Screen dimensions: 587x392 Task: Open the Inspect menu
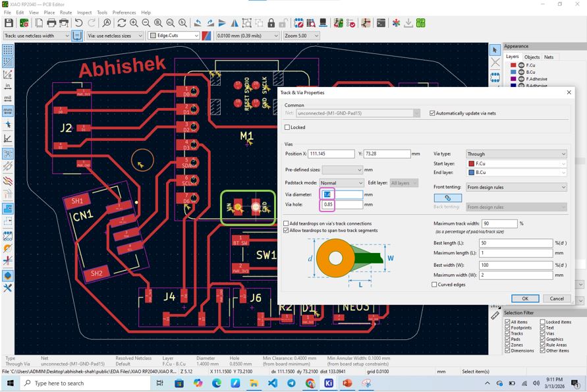tap(84, 13)
